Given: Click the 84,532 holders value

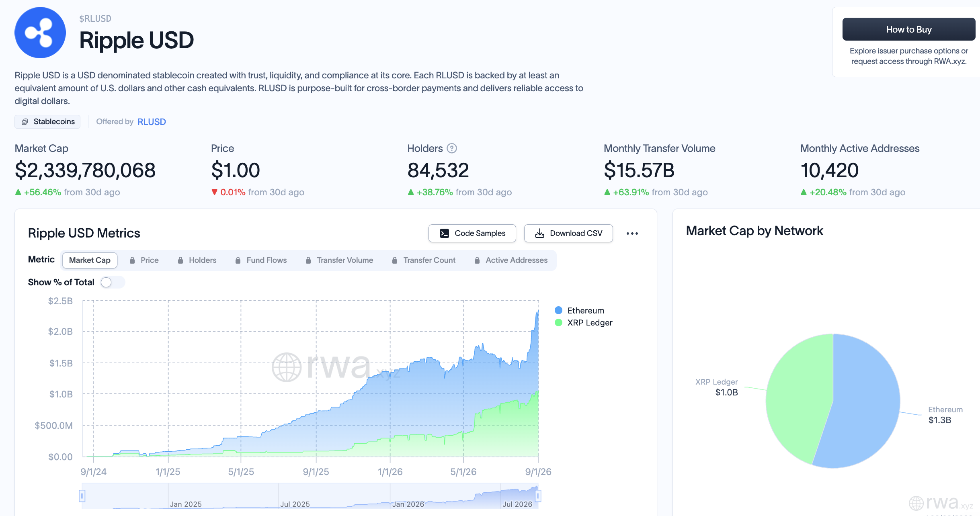Looking at the screenshot, I should click(x=438, y=170).
